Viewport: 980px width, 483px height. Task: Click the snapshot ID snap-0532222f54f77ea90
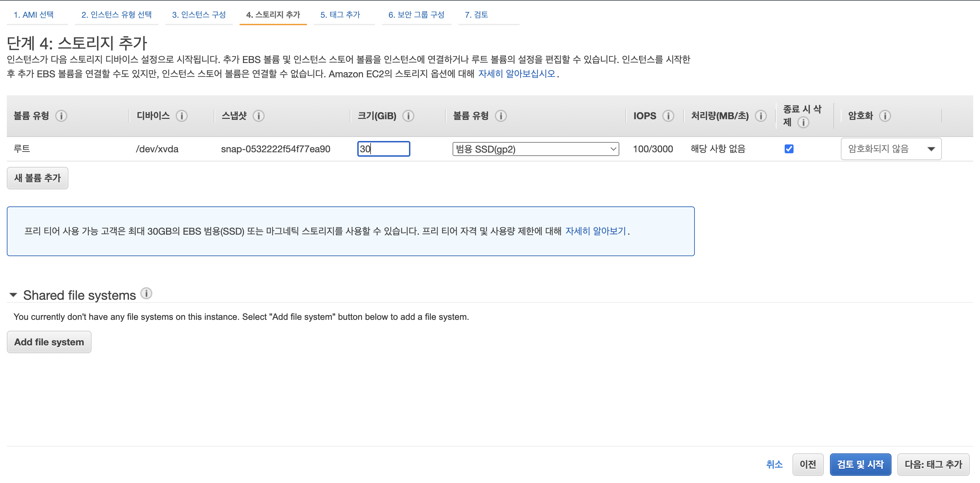(x=275, y=149)
